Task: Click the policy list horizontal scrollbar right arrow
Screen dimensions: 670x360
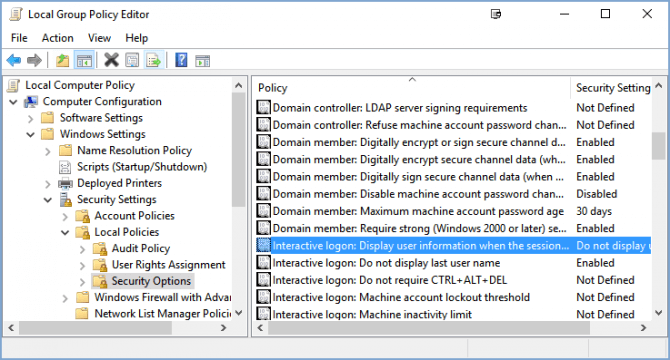Action: 643,328
